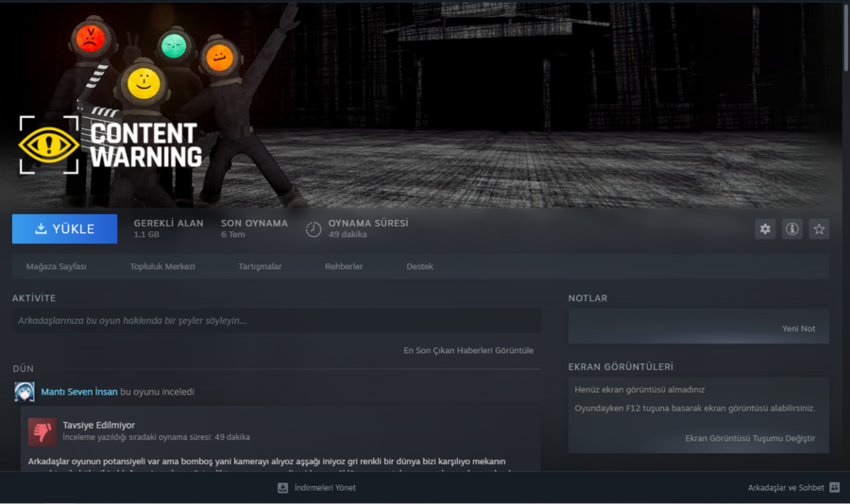
Task: Click the red thumbs-down review icon
Action: coord(42,432)
